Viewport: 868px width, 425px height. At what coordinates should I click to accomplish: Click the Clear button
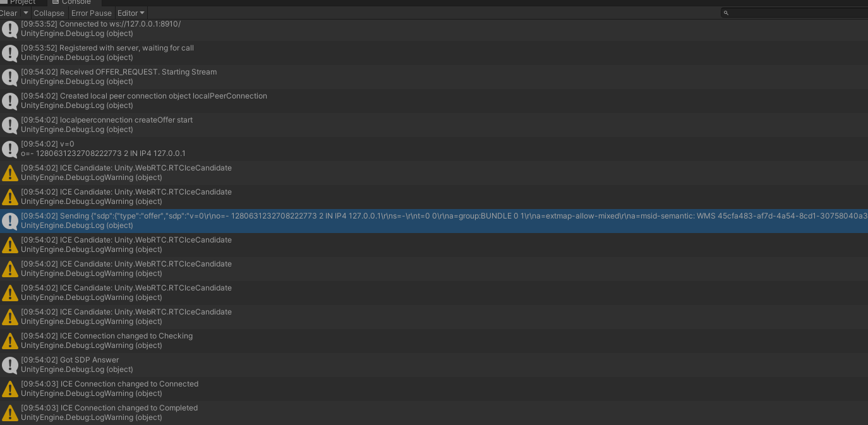(x=8, y=13)
